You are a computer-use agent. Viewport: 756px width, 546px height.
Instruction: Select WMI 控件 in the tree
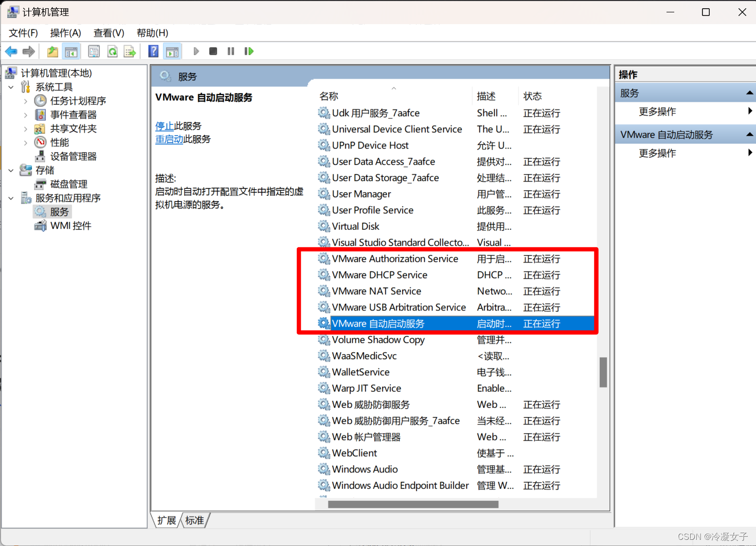(x=70, y=226)
